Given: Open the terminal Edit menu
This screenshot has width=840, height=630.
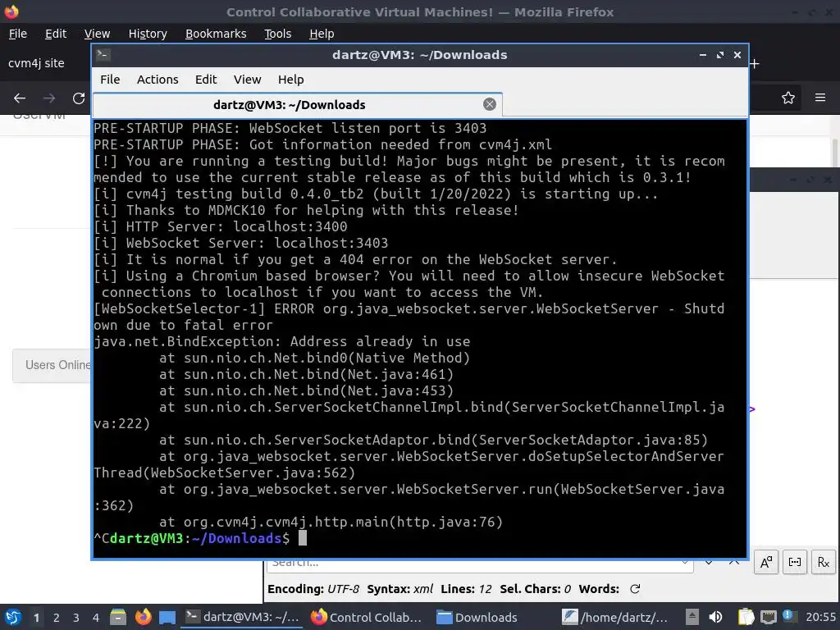Looking at the screenshot, I should click(206, 80).
